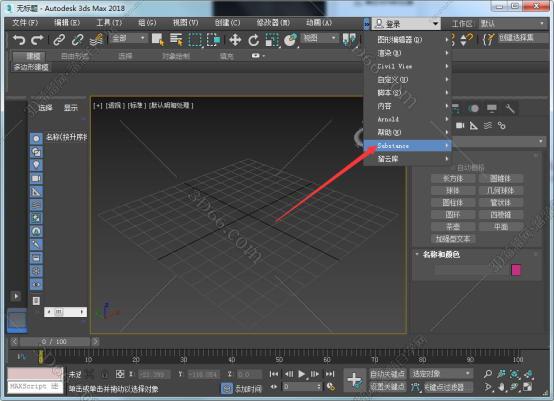Open the Utilities wrench panel tab

[510, 108]
